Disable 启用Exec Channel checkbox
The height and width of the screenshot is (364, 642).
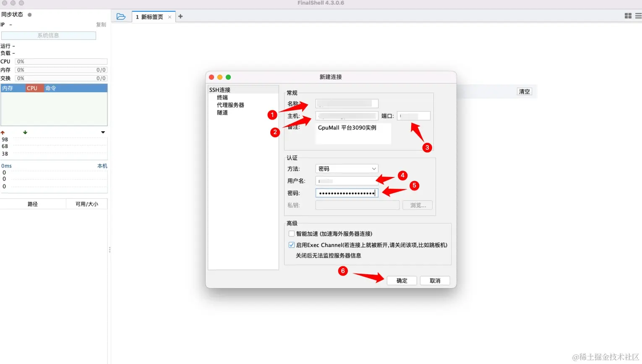(292, 245)
